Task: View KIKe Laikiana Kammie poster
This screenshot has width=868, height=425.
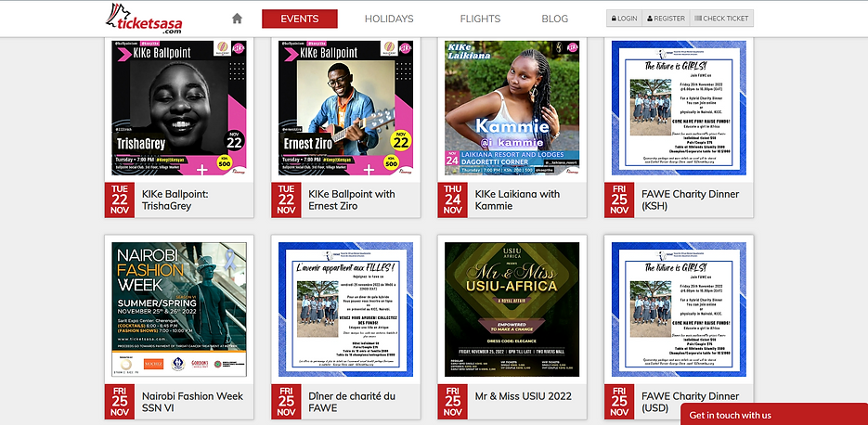Action: point(512,108)
